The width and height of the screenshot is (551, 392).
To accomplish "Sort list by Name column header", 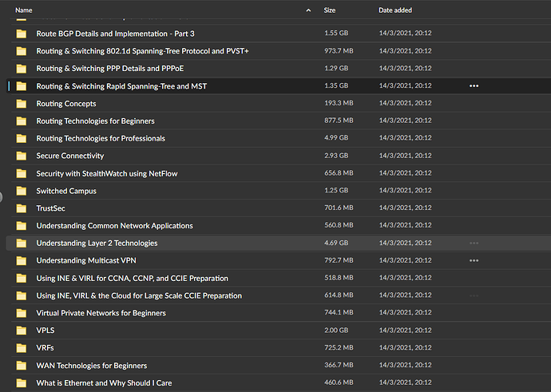I will pyautogui.click(x=23, y=10).
